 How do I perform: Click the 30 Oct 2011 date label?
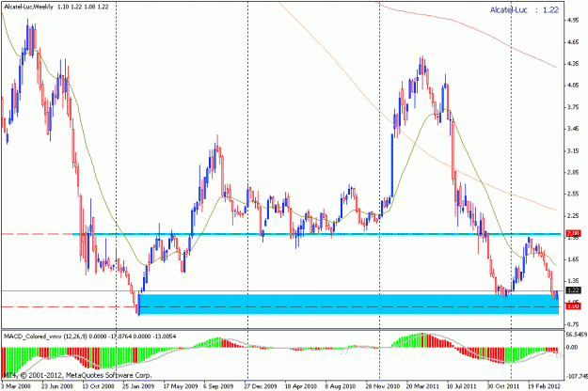click(x=503, y=386)
